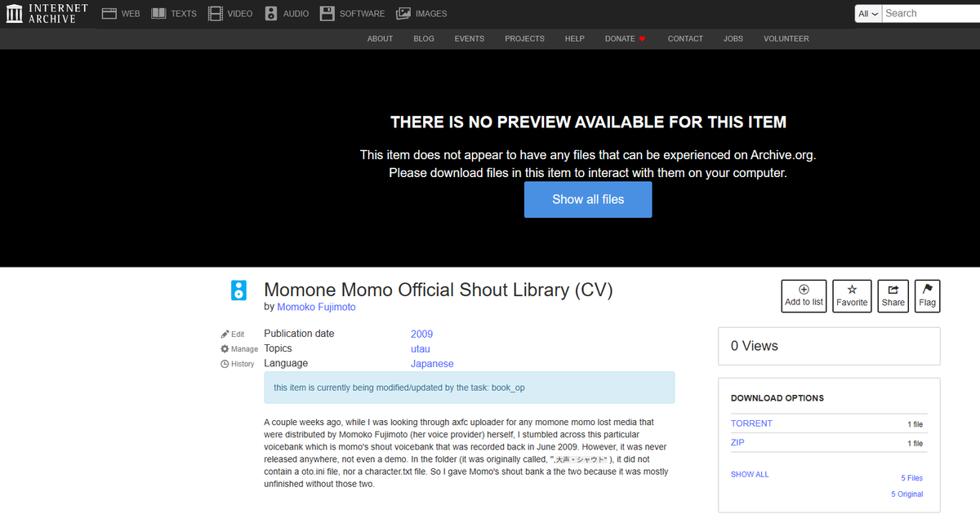Open the Contact menu item
The height and width of the screenshot is (514, 980).
click(x=685, y=38)
